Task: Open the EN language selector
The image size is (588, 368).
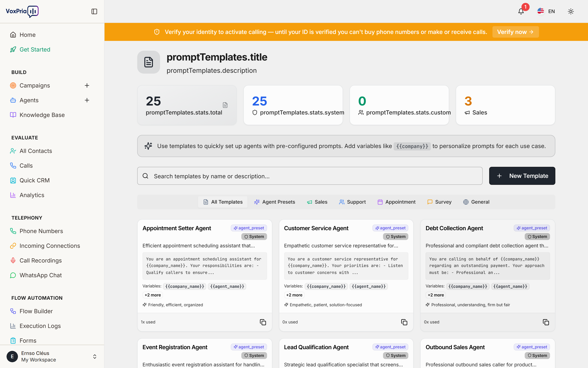Action: coord(546,11)
